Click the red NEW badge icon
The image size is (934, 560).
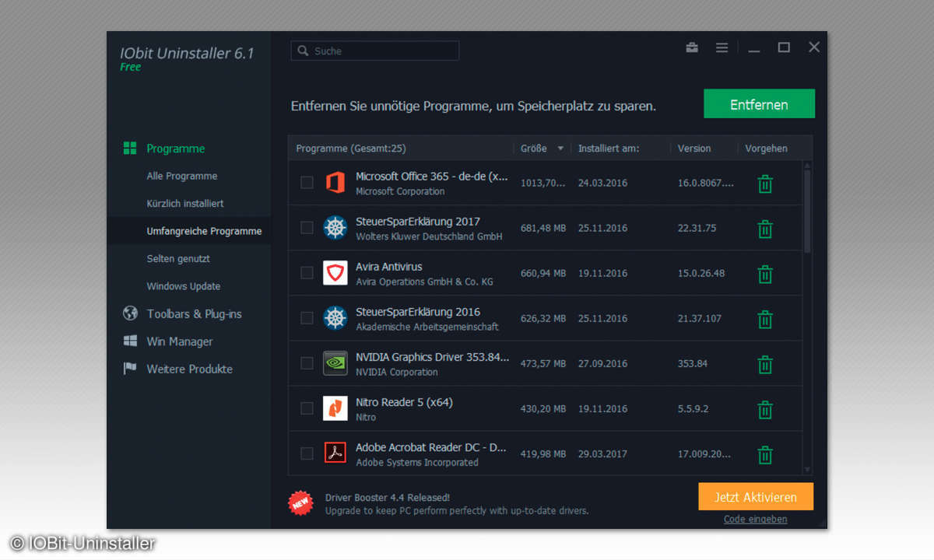point(300,503)
